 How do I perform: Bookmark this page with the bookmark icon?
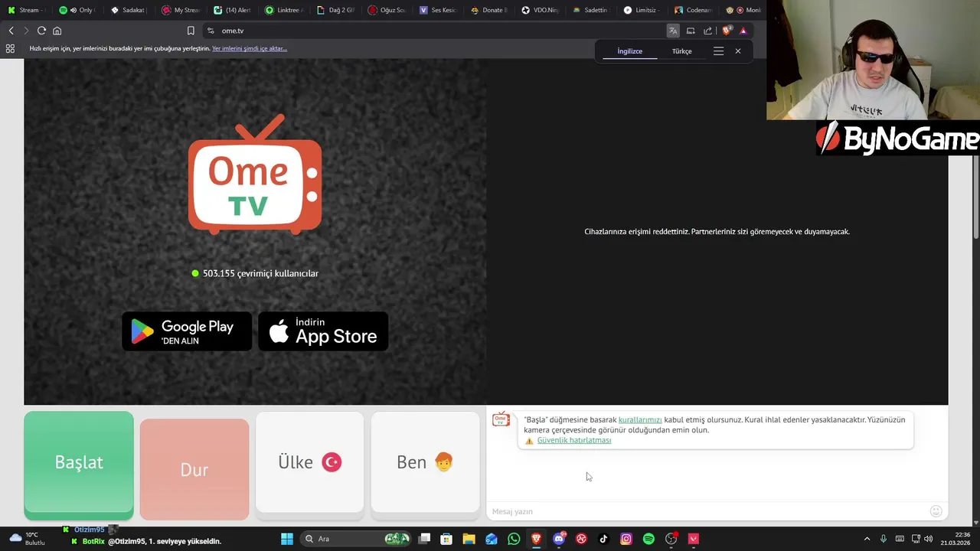(x=191, y=31)
